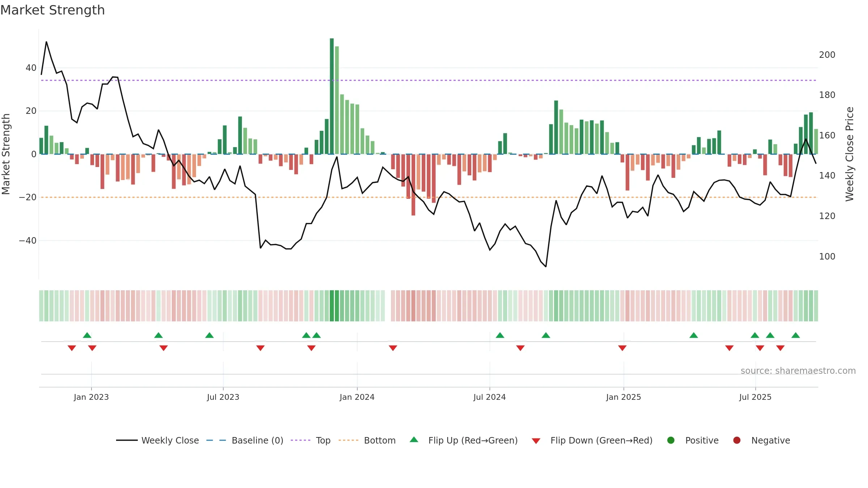Toggle the Flip Up (Red→Green) legend label
This screenshot has width=868, height=488.
(x=473, y=440)
